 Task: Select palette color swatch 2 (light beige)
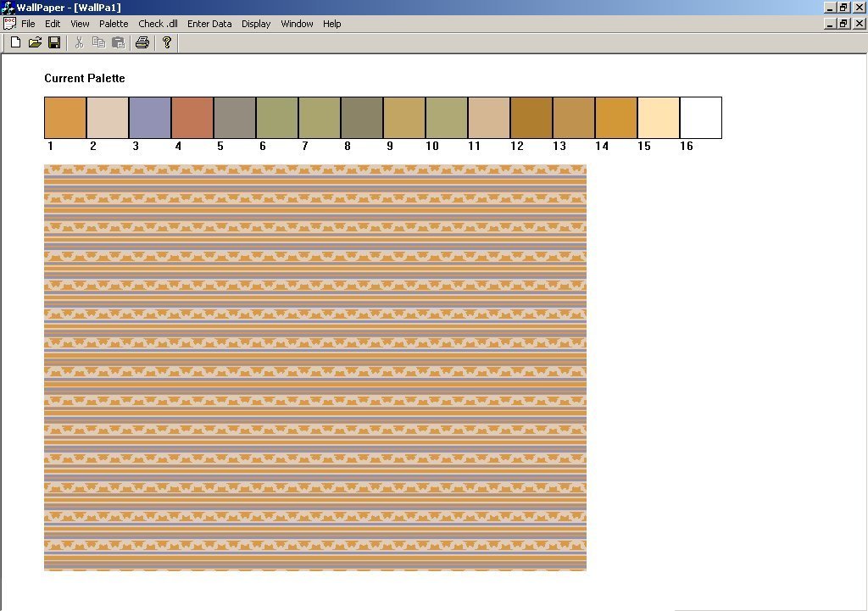(108, 118)
